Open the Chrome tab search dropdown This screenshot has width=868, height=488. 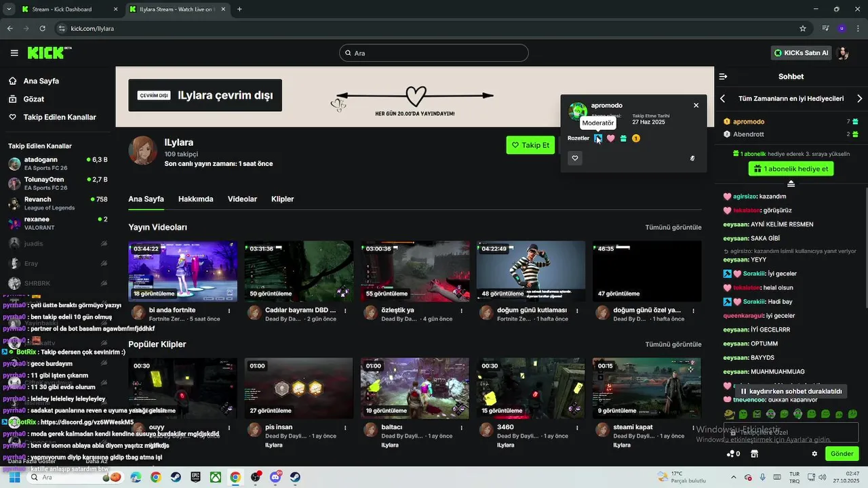coord(8,9)
